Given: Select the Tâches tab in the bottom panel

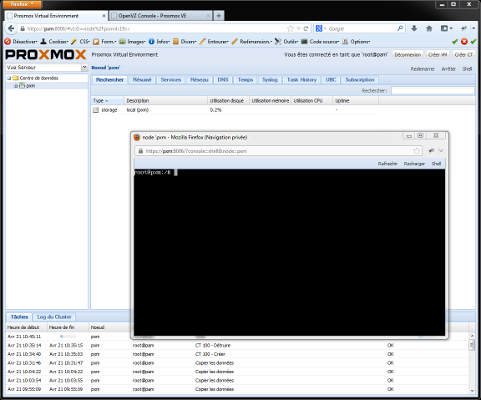Looking at the screenshot, I should coord(19,317).
